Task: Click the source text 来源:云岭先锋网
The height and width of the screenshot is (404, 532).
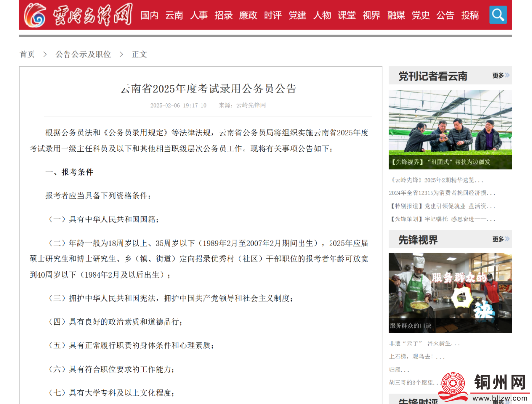Action: (x=242, y=105)
